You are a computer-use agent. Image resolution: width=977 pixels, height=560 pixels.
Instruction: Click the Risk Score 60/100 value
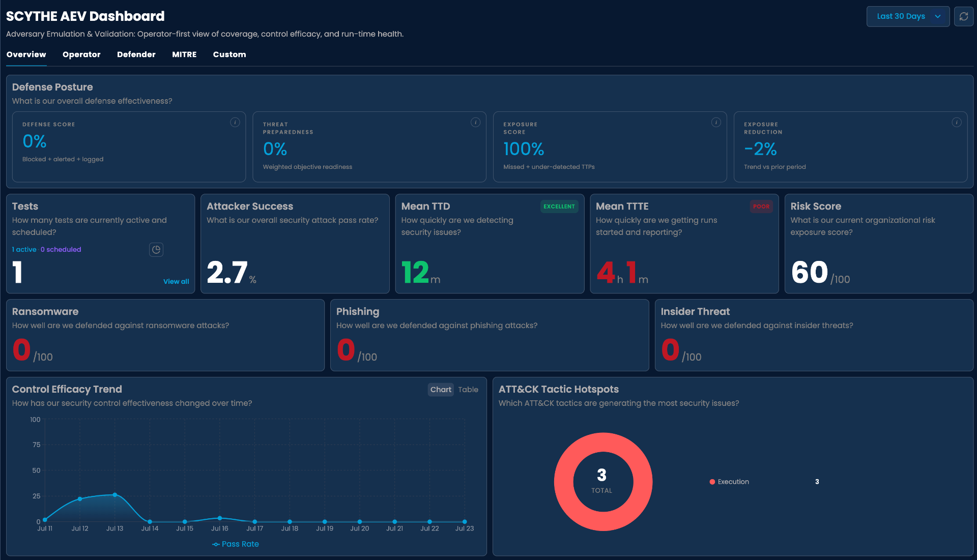820,272
